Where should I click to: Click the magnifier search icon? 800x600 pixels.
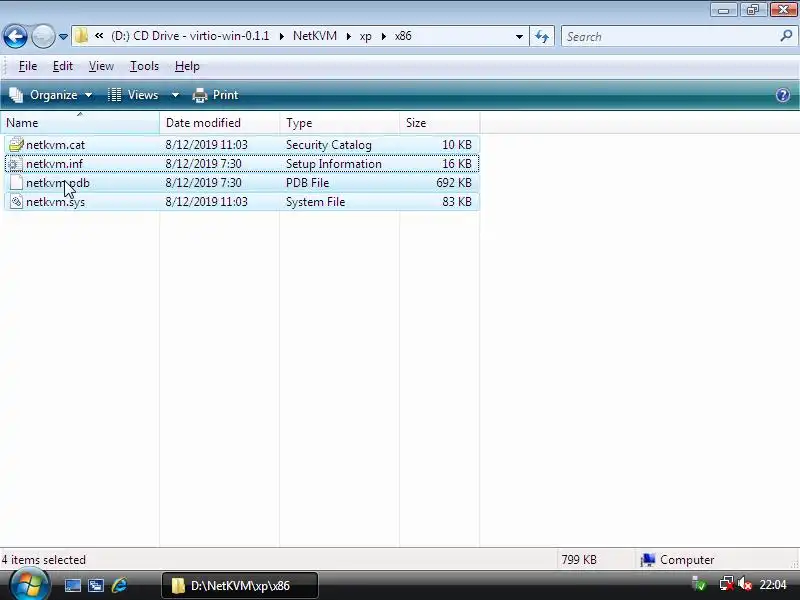coord(786,36)
